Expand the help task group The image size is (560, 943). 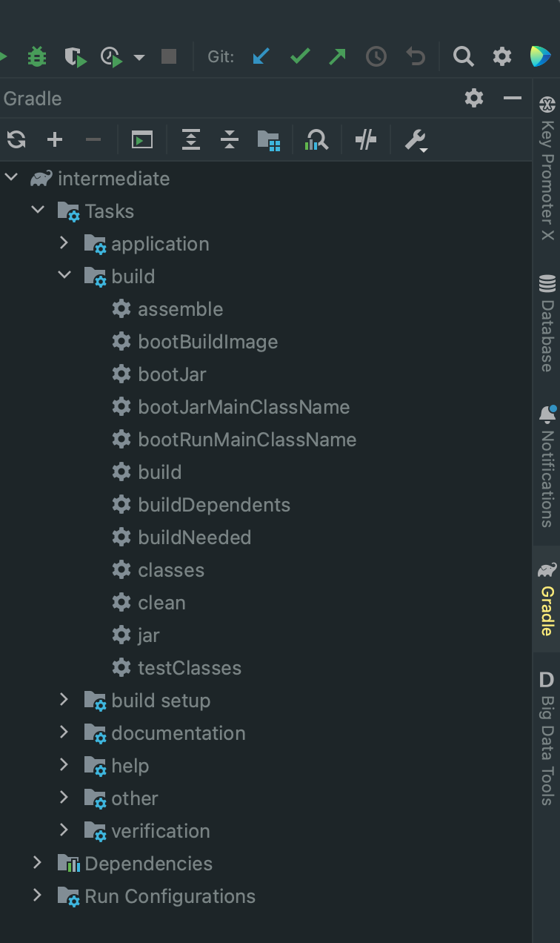tap(64, 765)
